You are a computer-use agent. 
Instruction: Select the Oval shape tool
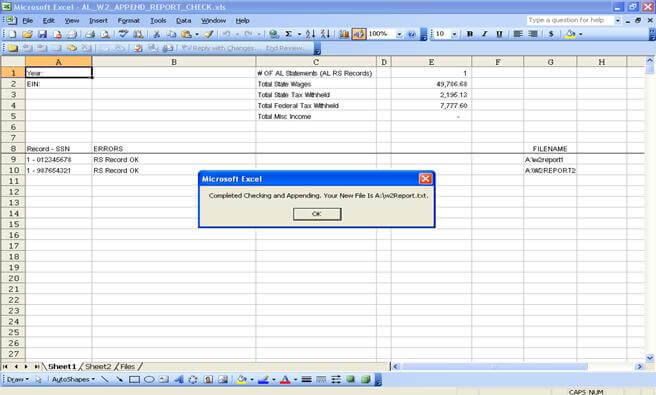coord(149,380)
